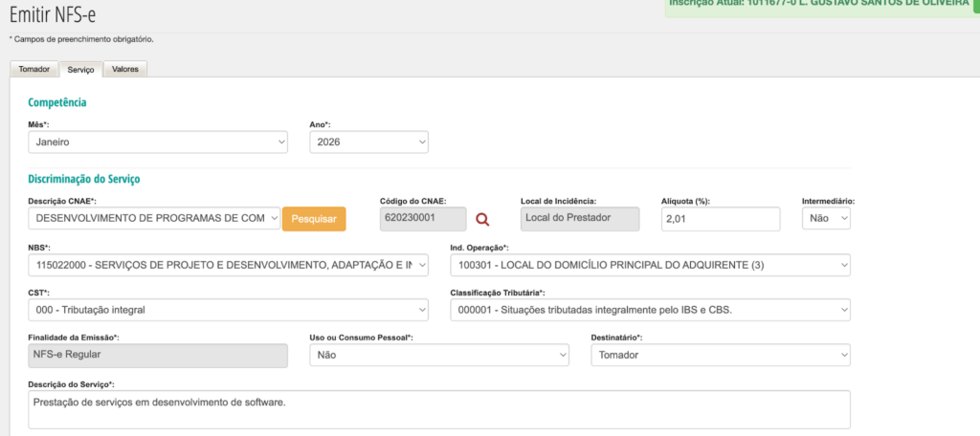Switch to the Tomador tab
Screen dimensions: 980x436
33,70
